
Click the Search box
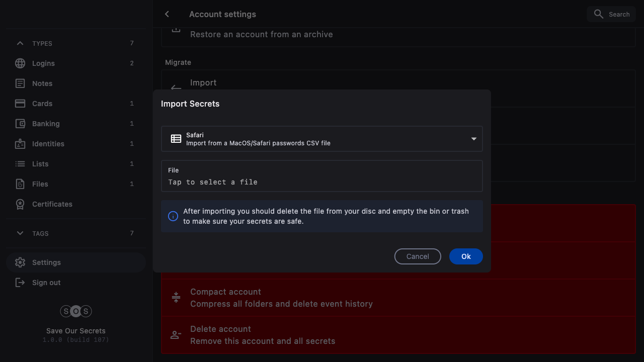click(x=612, y=14)
